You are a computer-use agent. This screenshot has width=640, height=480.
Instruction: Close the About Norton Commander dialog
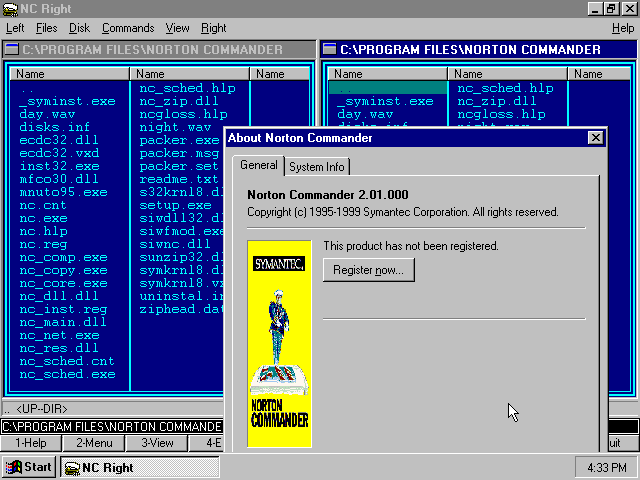point(596,138)
